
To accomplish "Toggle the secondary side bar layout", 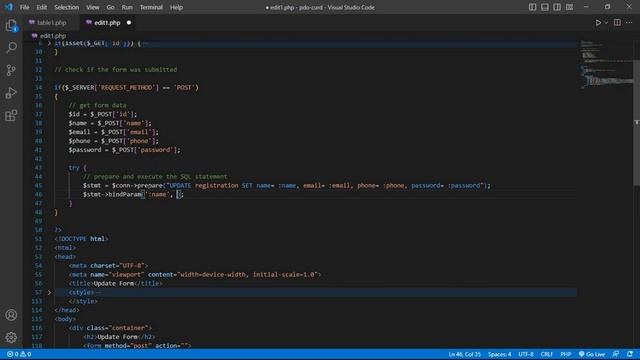I will click(557, 7).
